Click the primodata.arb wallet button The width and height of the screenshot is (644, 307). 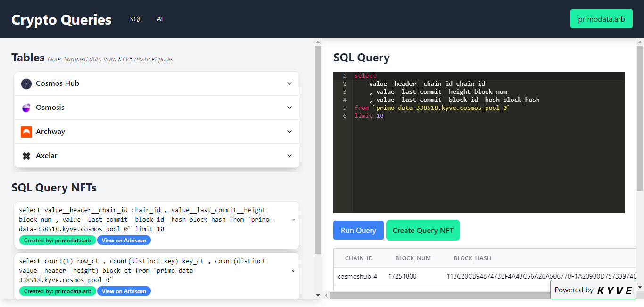coord(601,19)
